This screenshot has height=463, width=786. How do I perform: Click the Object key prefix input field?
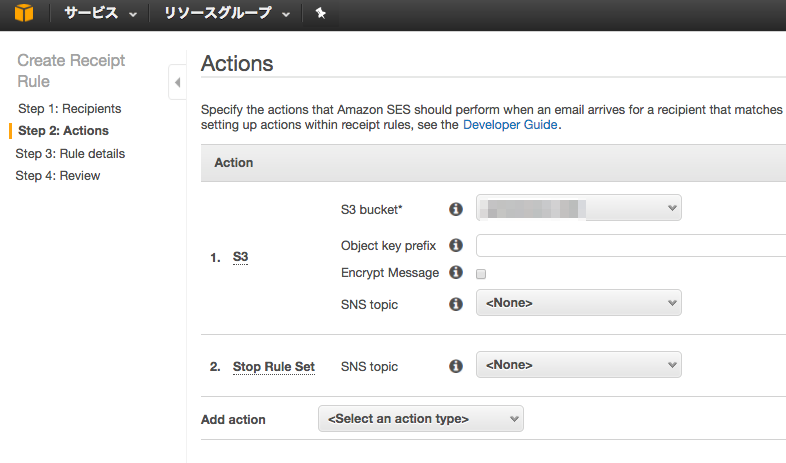click(631, 246)
